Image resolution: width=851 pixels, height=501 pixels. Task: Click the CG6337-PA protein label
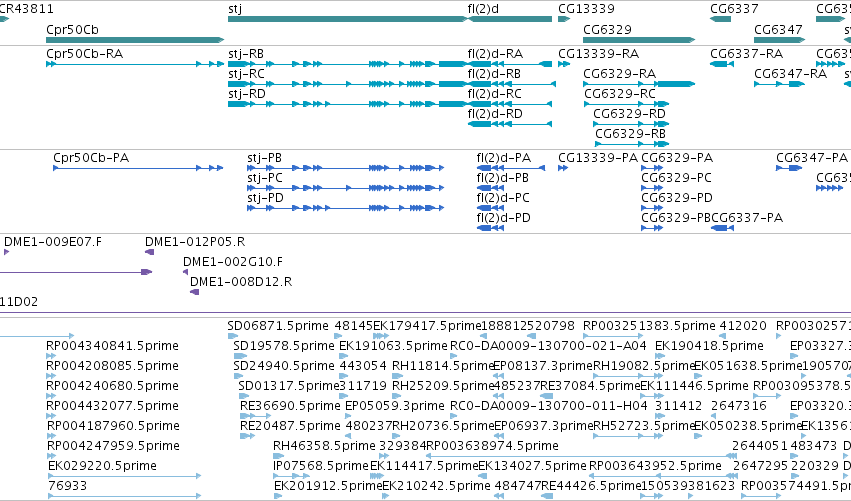(747, 218)
